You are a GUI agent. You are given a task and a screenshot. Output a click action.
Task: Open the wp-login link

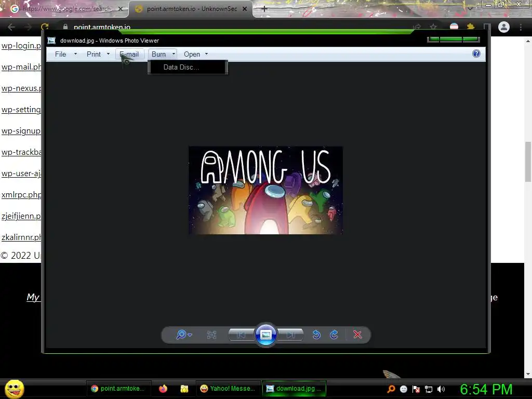[21, 46]
